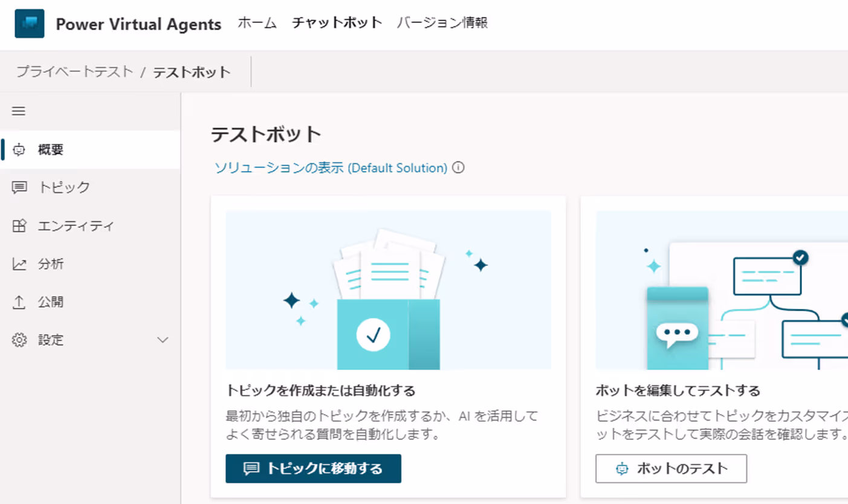Click the chat icon in トピックに移動する button
Viewport: 848px width, 504px height.
(251, 469)
